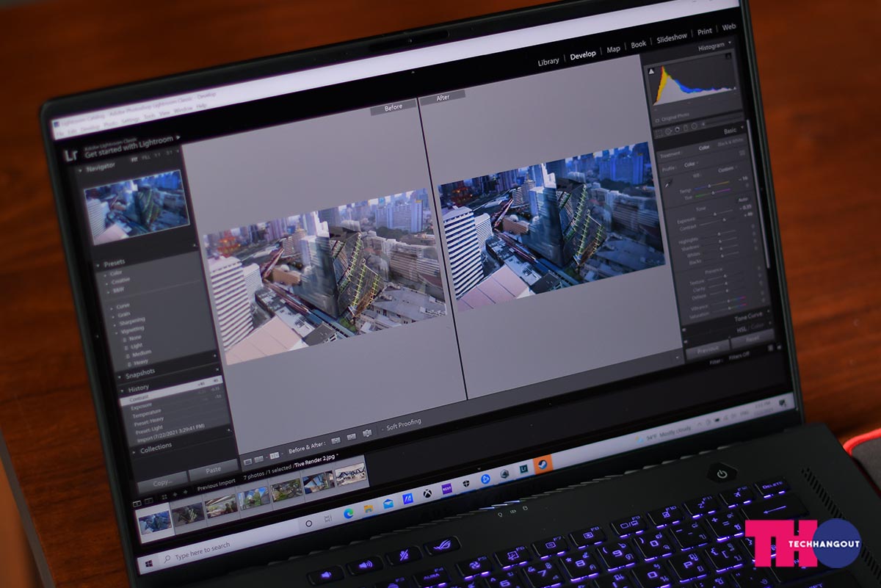Click the Copy... button
881x588 pixels.
tap(162, 483)
